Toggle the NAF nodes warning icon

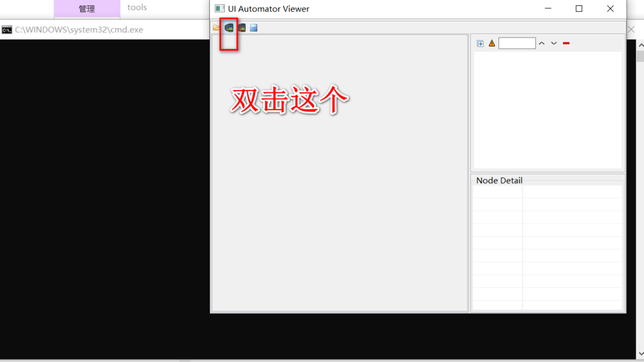click(491, 43)
